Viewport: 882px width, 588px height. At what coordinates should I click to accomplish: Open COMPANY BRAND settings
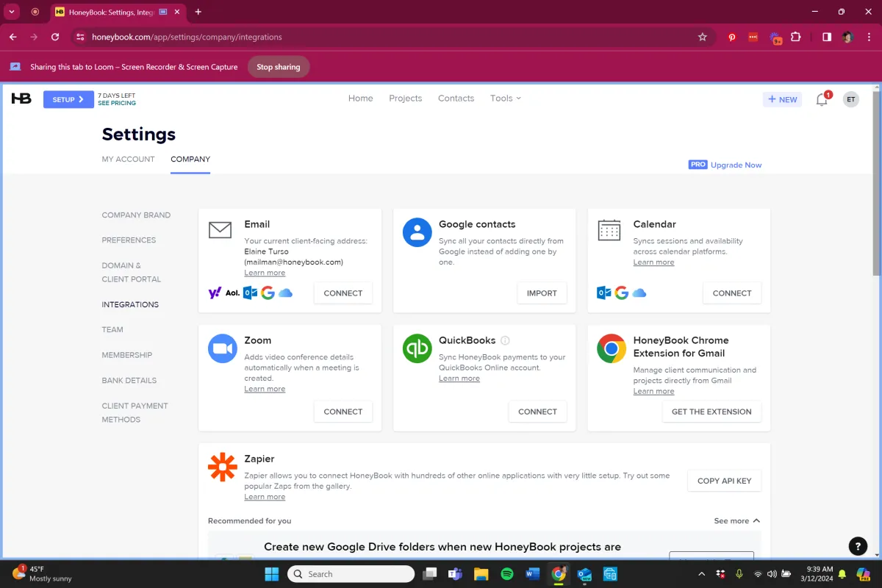tap(136, 215)
